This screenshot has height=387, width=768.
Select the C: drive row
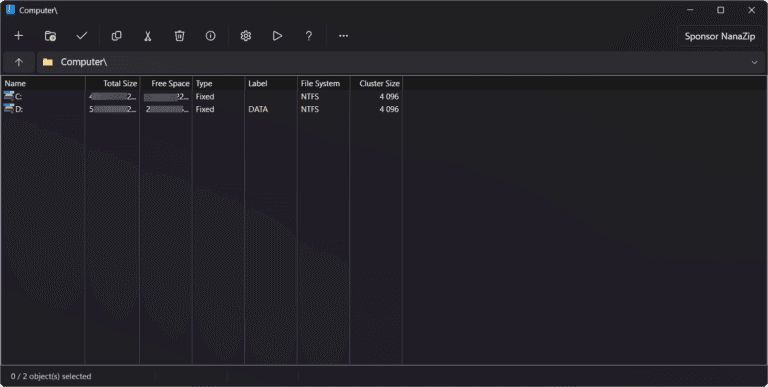coord(201,97)
